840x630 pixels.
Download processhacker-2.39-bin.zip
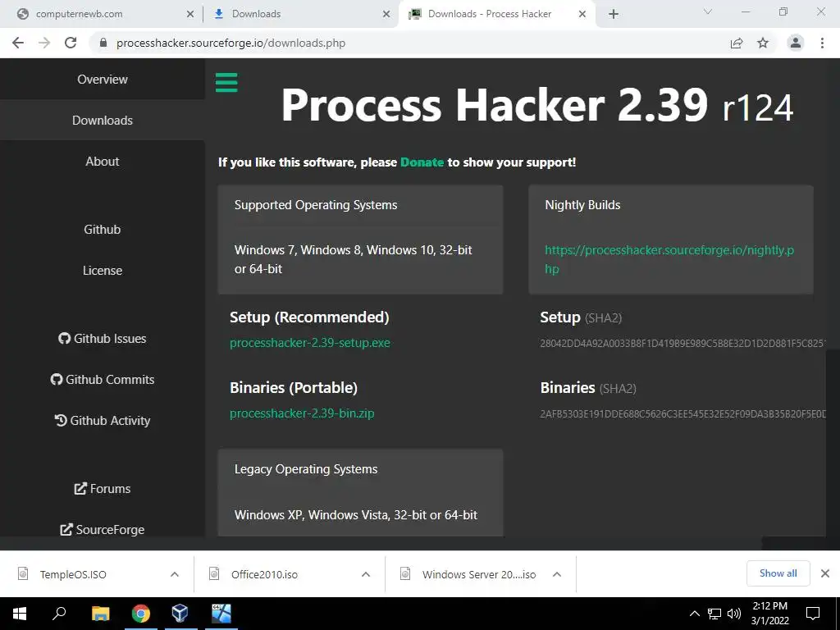tap(302, 413)
